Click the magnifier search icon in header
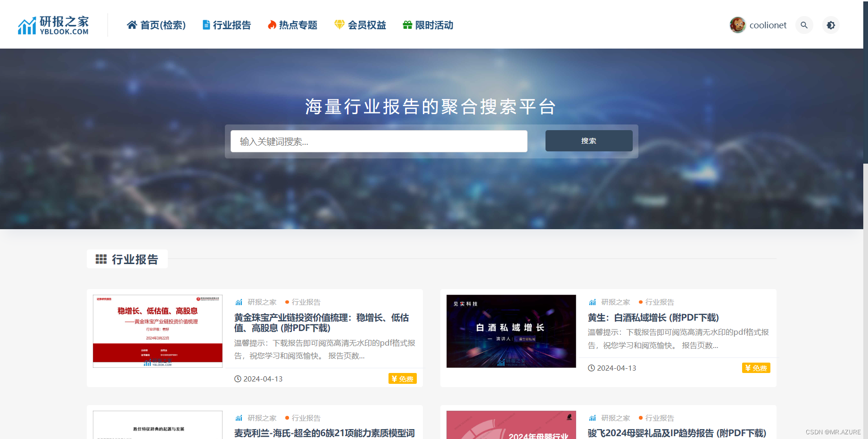The width and height of the screenshot is (868, 439). 804,25
